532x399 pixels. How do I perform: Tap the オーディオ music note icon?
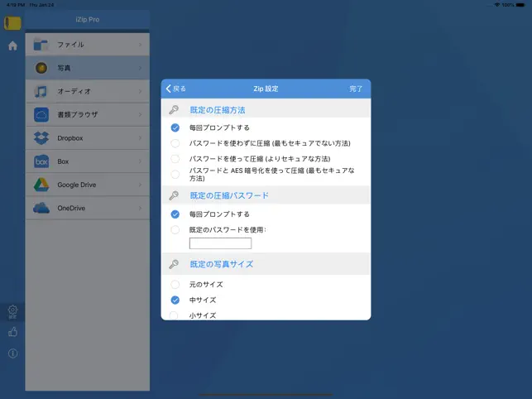point(41,91)
